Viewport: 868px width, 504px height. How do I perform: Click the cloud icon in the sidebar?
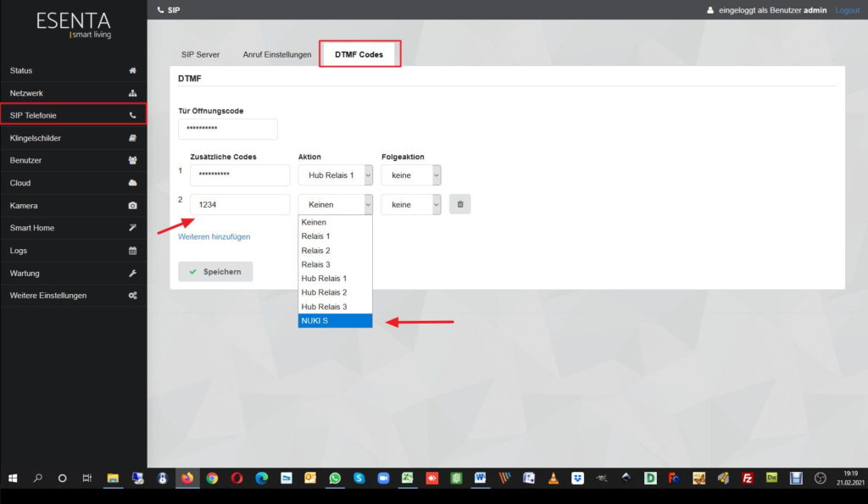point(132,183)
